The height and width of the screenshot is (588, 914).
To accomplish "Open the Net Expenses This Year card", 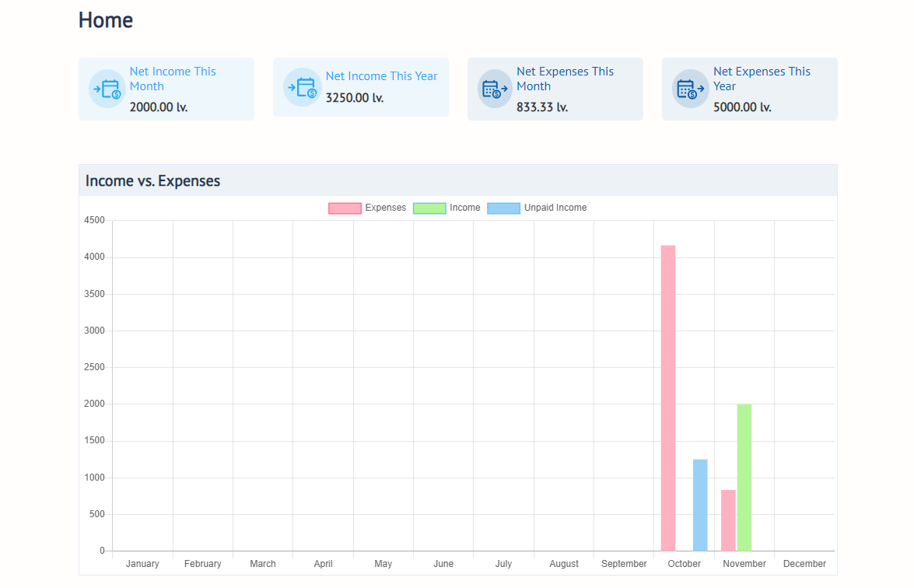I will (x=749, y=89).
